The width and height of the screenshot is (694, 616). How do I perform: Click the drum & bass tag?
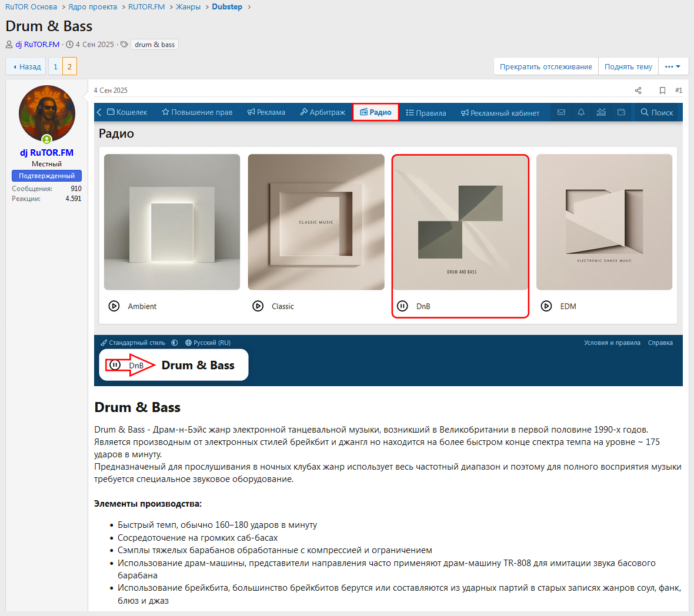tap(155, 45)
